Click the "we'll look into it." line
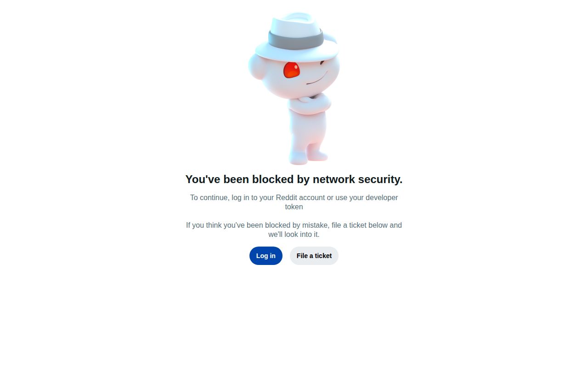Image resolution: width=588 pixels, height=368 pixels. [x=294, y=234]
